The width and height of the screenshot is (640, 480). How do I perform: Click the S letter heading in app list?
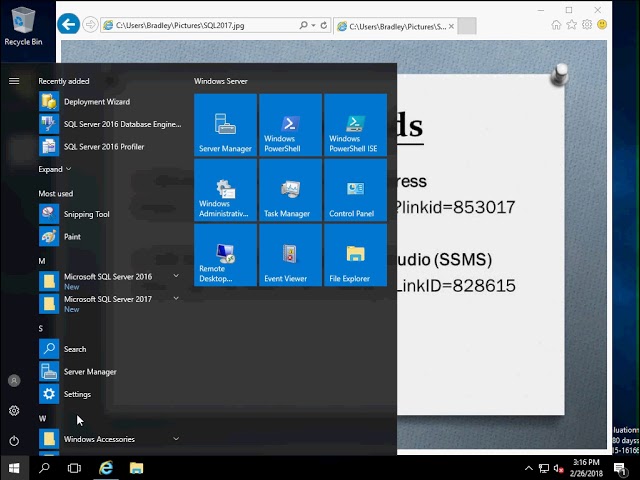[41, 328]
